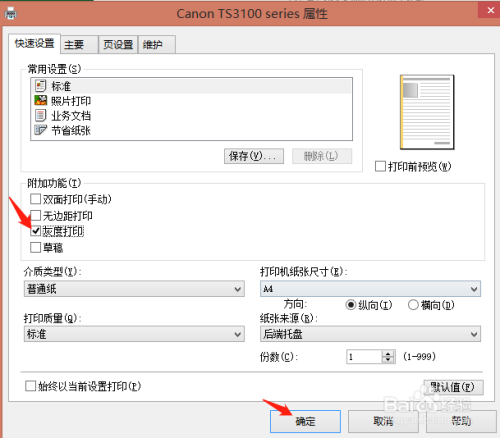Image resolution: width=500 pixels, height=438 pixels.
Task: Click the 份数 copies input field
Action: point(364,357)
